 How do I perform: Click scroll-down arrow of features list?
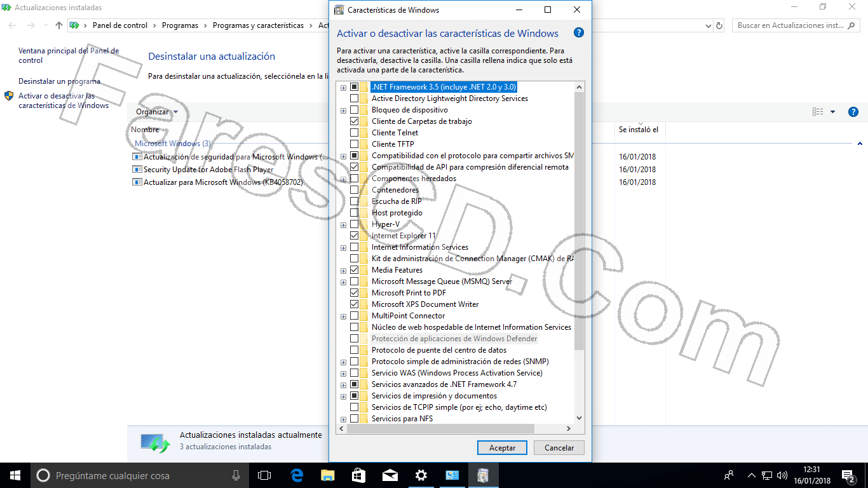(x=579, y=418)
